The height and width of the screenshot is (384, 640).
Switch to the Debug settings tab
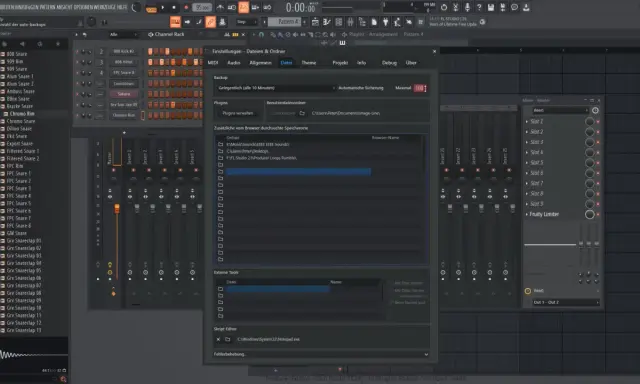tap(389, 63)
